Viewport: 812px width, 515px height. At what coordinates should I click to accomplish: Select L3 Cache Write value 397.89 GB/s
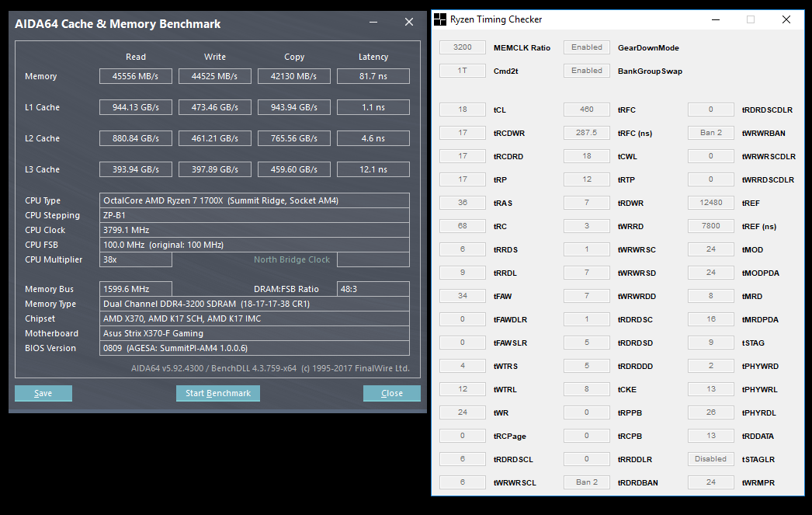coord(215,169)
